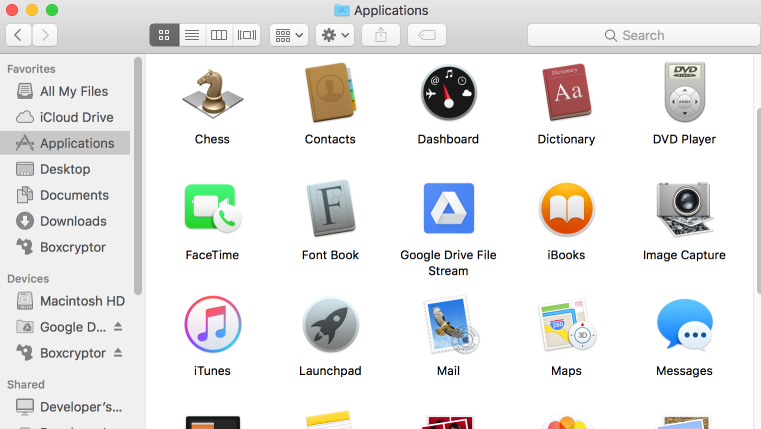The width and height of the screenshot is (761, 429).
Task: Click the iTunes app icon
Action: pyautogui.click(x=213, y=324)
